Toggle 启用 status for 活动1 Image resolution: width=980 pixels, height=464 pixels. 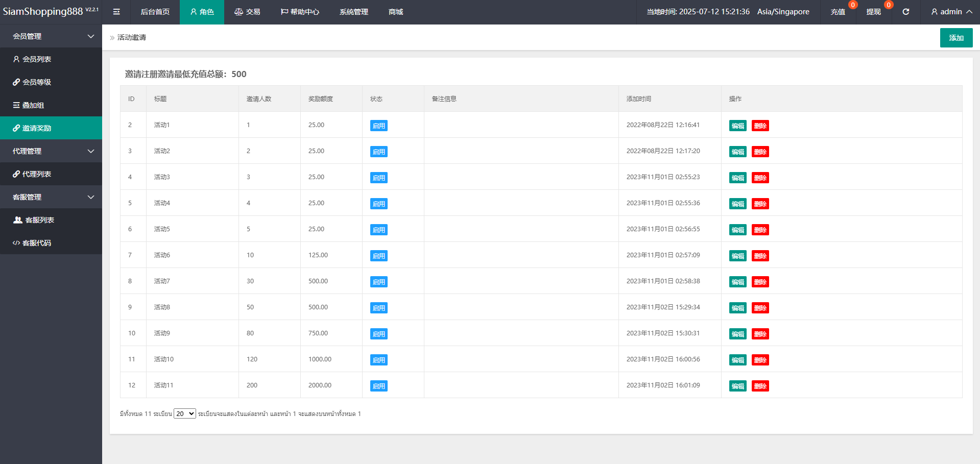tap(378, 126)
